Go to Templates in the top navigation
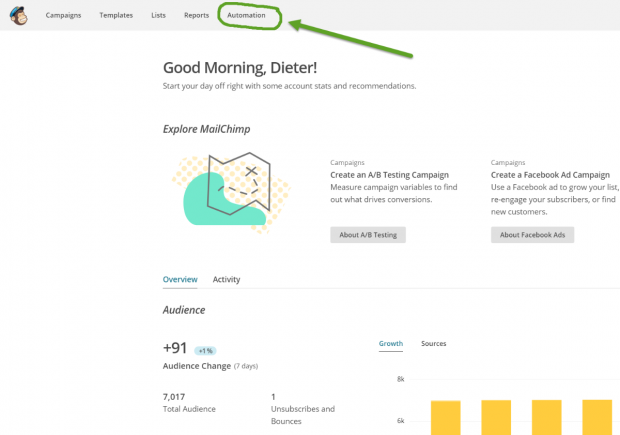 116,16
